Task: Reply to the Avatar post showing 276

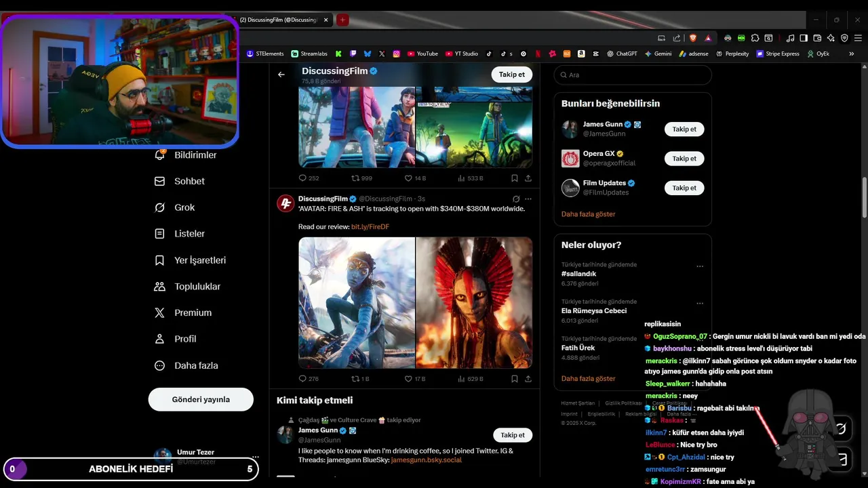Action: pos(309,379)
